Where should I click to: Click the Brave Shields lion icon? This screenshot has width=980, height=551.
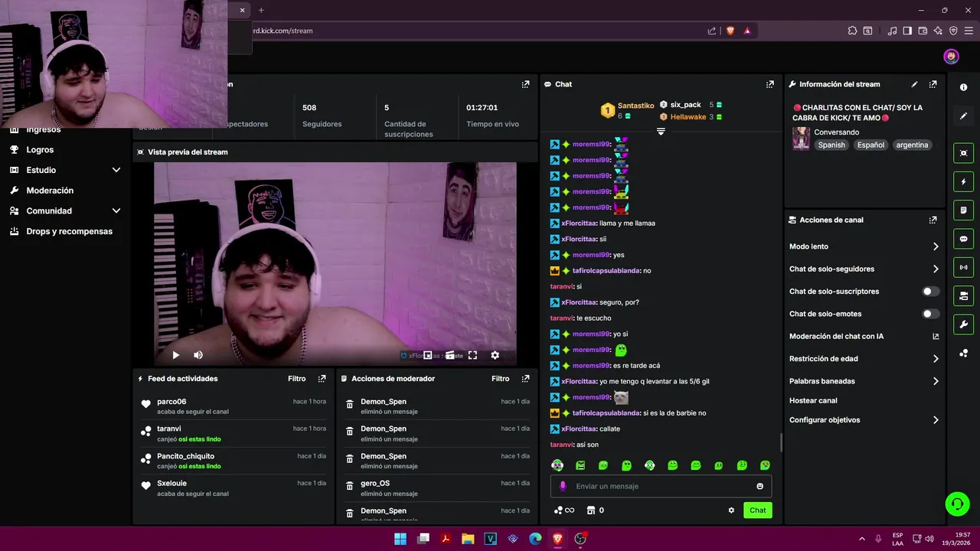[x=730, y=31]
